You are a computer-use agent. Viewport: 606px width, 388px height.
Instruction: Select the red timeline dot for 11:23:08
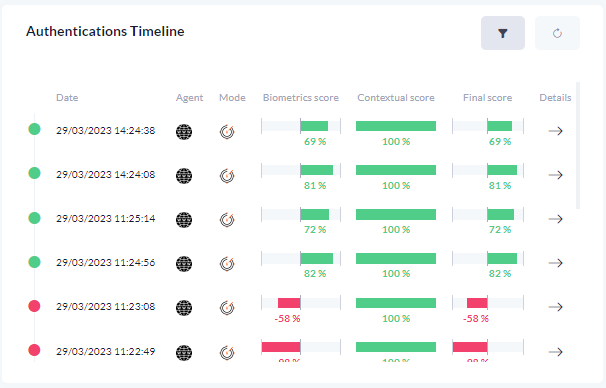[x=34, y=306]
